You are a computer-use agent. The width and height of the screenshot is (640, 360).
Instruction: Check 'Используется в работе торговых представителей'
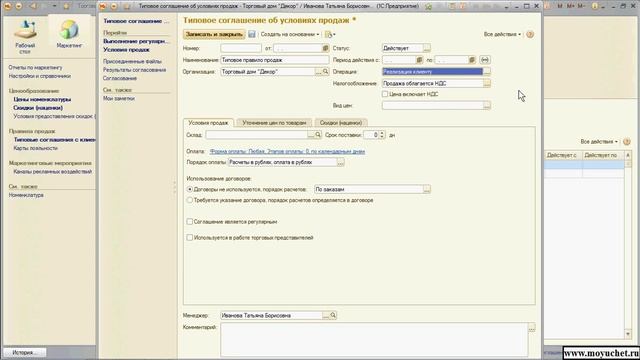pyautogui.click(x=189, y=238)
